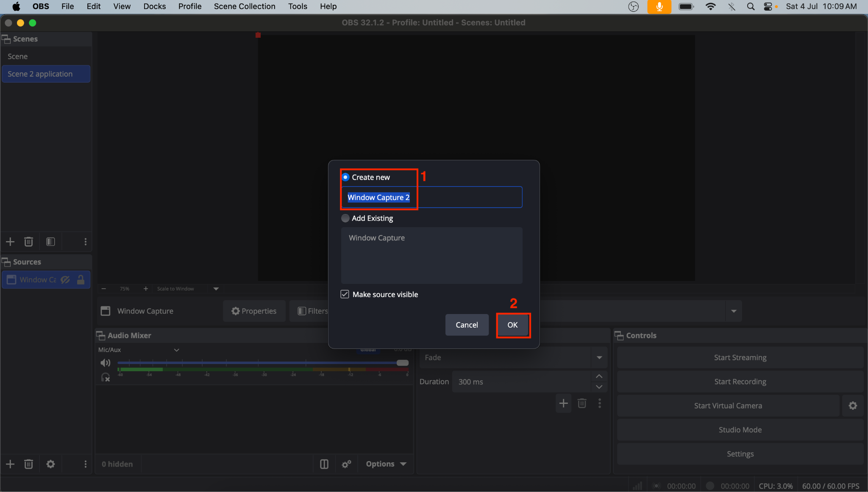Image resolution: width=868 pixels, height=492 pixels.
Task: Mute the Mic/Aux speaker icon
Action: tap(105, 363)
